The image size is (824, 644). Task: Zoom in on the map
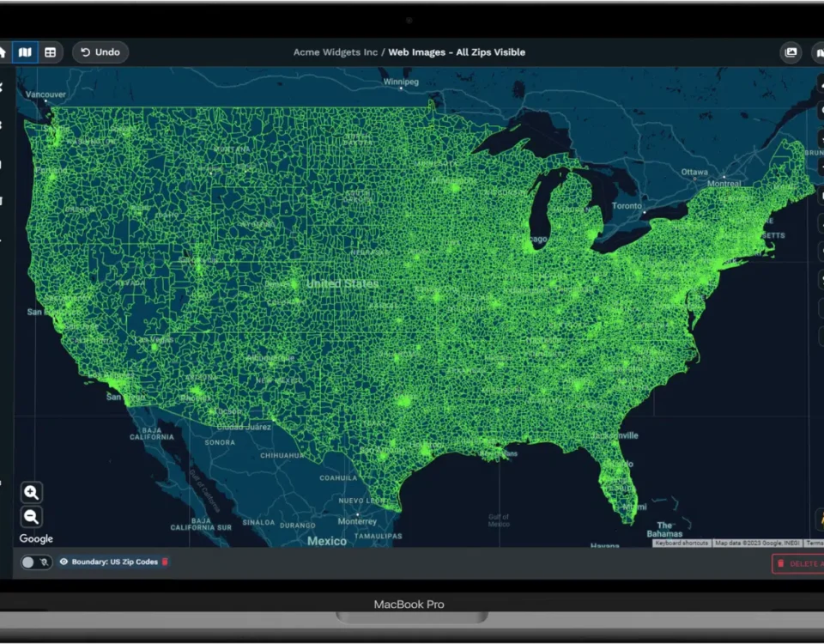click(32, 493)
